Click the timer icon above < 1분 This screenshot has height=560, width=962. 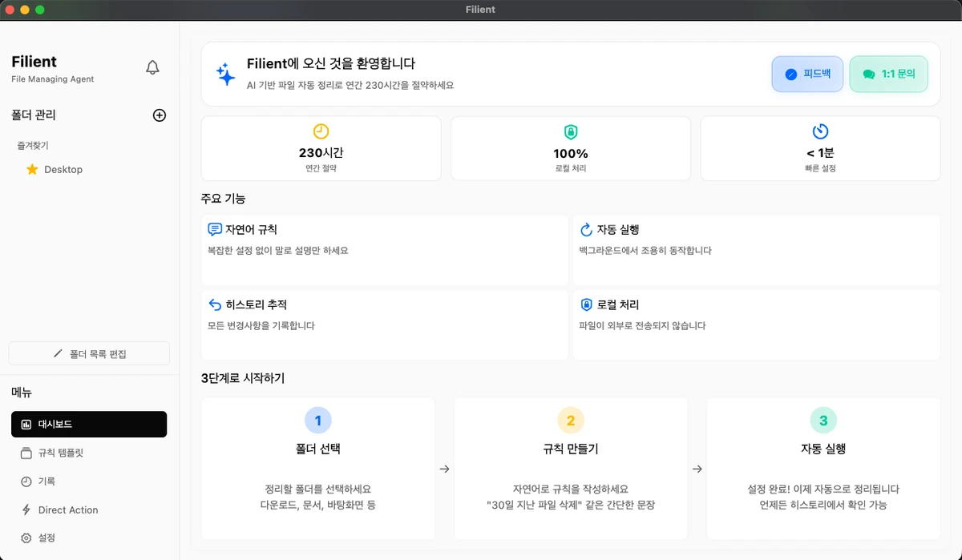820,131
